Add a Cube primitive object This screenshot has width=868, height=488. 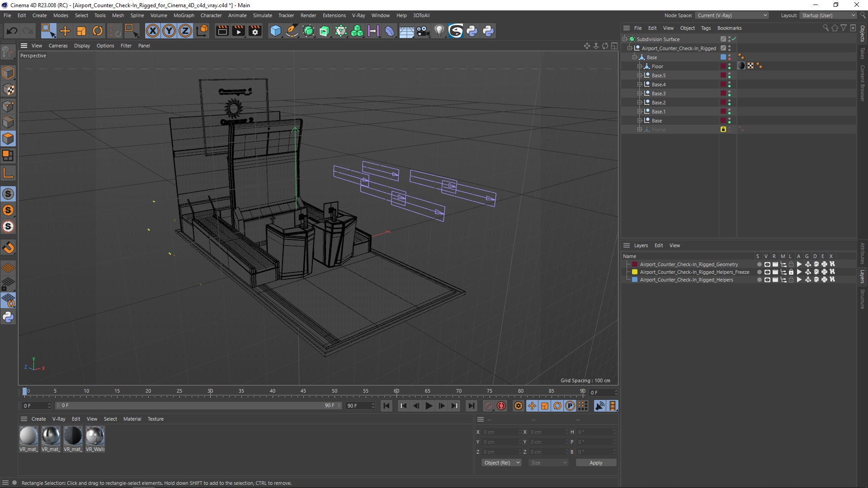click(275, 31)
